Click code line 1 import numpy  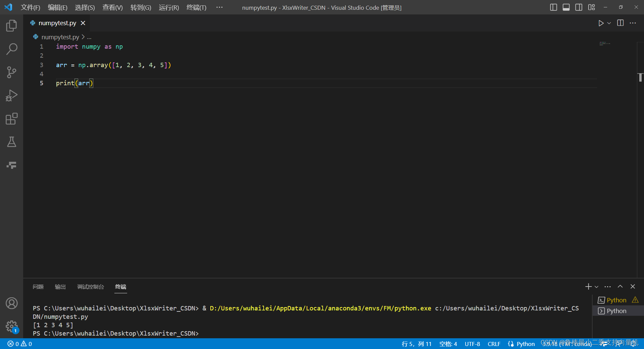point(89,47)
